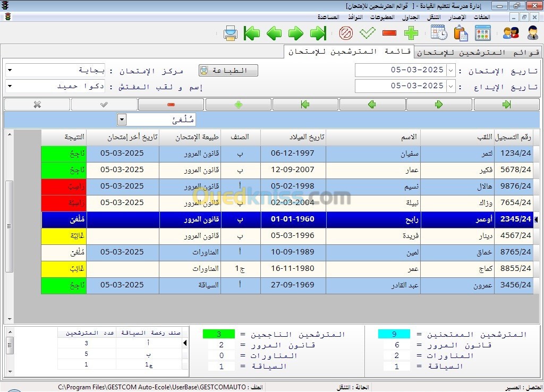Click the single man in suit icon
544x392 pixels.
pyautogui.click(x=533, y=33)
